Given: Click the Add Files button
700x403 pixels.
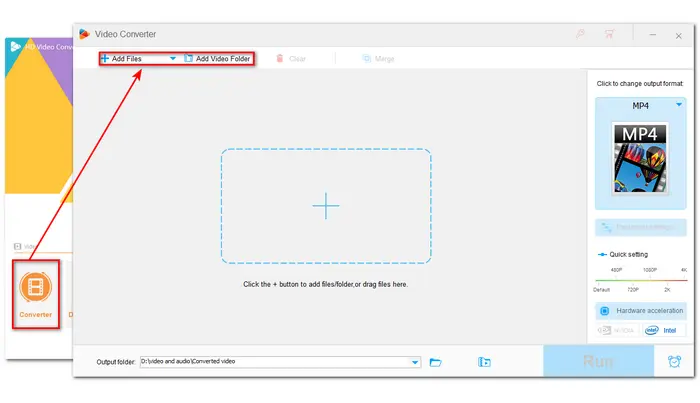Looking at the screenshot, I should pos(121,58).
